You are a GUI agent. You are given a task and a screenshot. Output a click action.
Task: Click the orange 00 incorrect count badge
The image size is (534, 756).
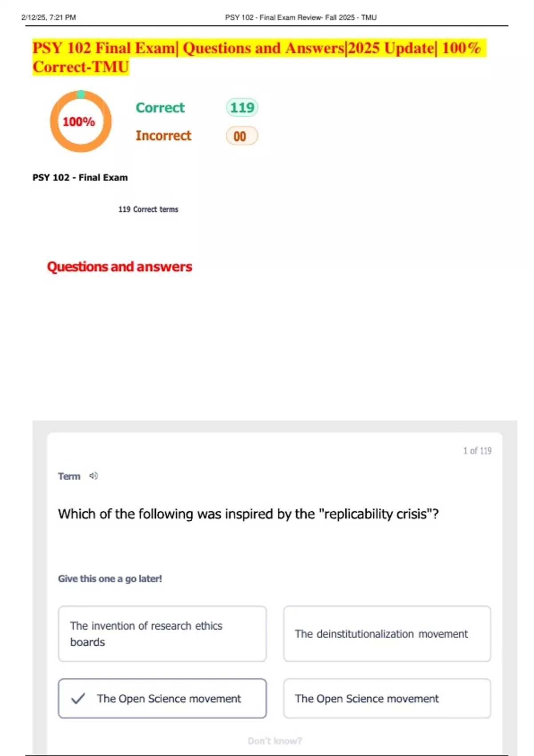tap(242, 136)
